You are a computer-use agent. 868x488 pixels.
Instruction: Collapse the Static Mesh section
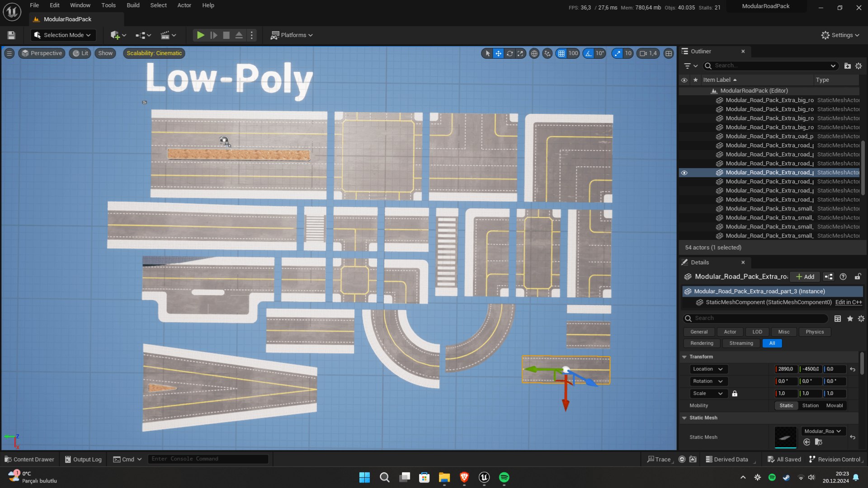684,418
